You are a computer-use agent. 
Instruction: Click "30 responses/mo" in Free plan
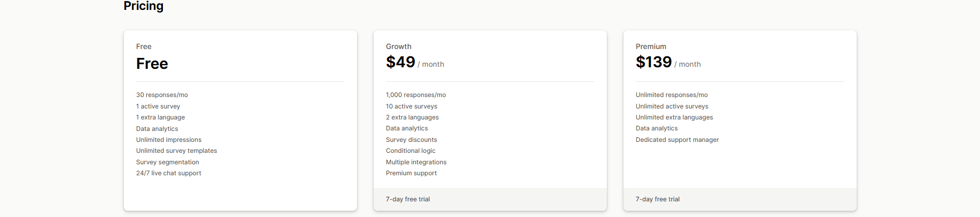coord(162,95)
